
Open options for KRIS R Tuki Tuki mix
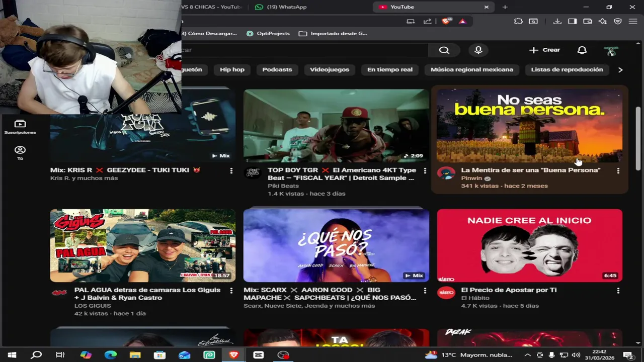(231, 171)
